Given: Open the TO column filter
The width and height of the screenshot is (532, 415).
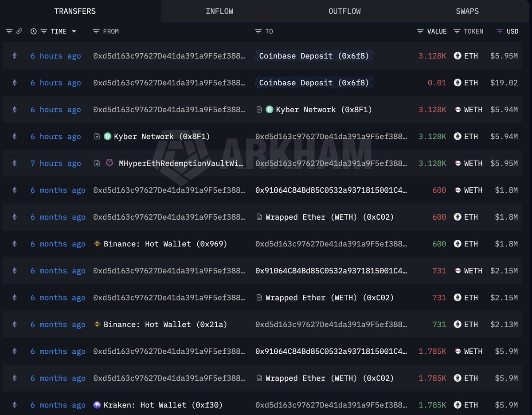Looking at the screenshot, I should point(258,32).
